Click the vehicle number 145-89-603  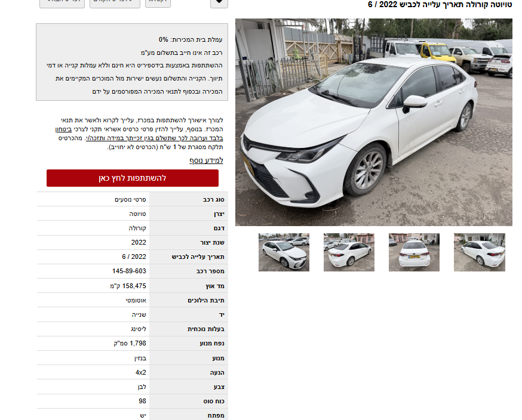[129, 271]
